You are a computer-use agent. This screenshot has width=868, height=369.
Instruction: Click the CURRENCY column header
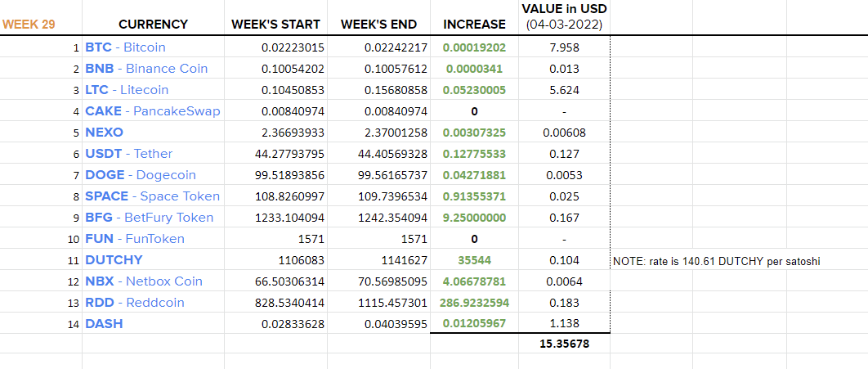coord(154,25)
